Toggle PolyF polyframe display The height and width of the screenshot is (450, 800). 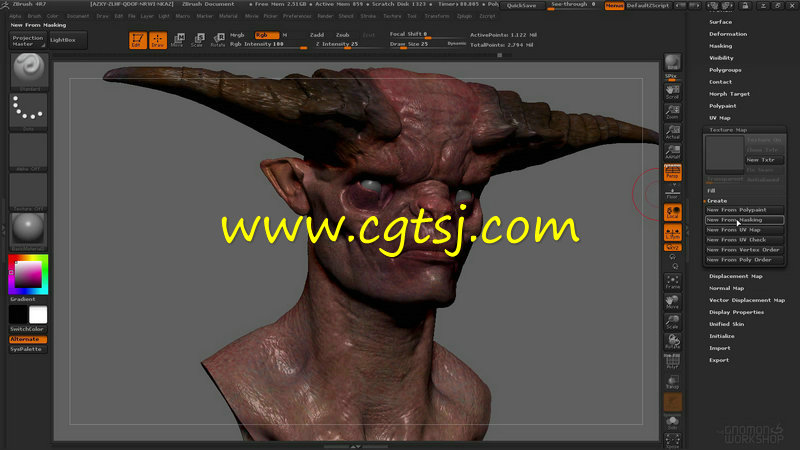click(672, 361)
